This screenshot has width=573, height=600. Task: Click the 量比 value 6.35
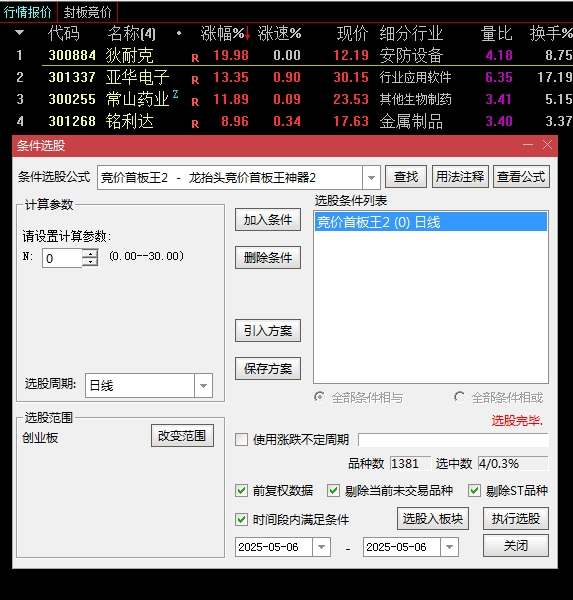pyautogui.click(x=499, y=77)
